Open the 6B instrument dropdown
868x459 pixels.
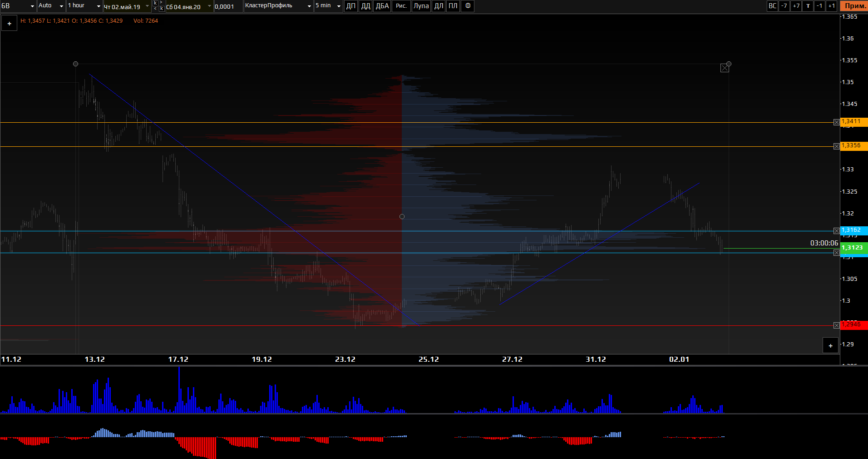pos(18,6)
